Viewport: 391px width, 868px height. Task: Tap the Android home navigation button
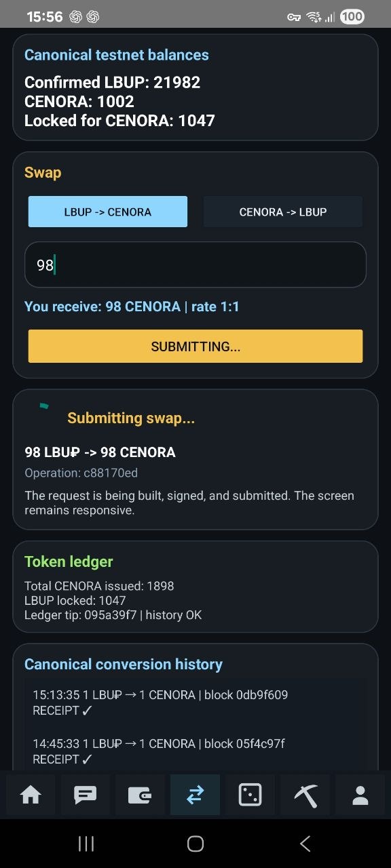195,844
